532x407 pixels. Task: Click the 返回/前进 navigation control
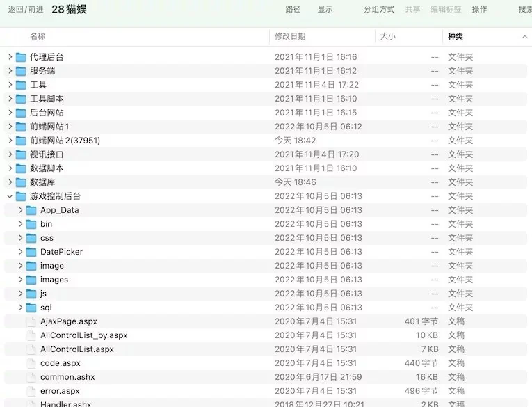point(25,9)
